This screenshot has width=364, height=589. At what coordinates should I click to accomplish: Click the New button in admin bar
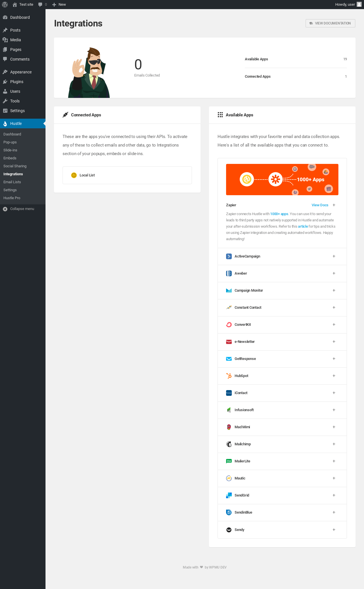tap(59, 5)
